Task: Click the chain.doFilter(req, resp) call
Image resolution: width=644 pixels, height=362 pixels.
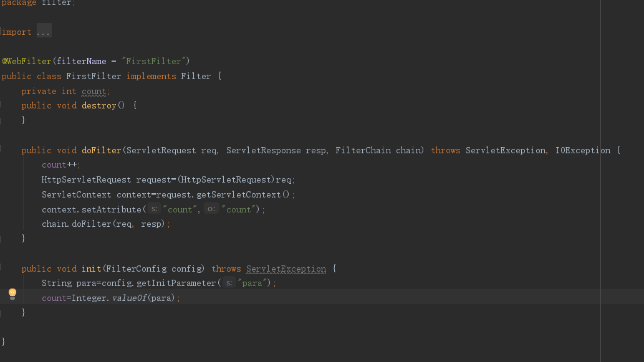Action: pos(103,224)
